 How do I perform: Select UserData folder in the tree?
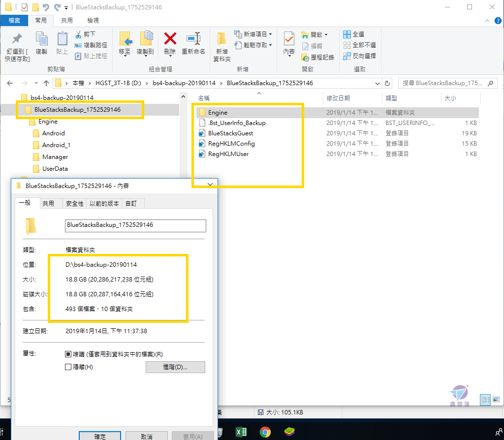[x=55, y=169]
